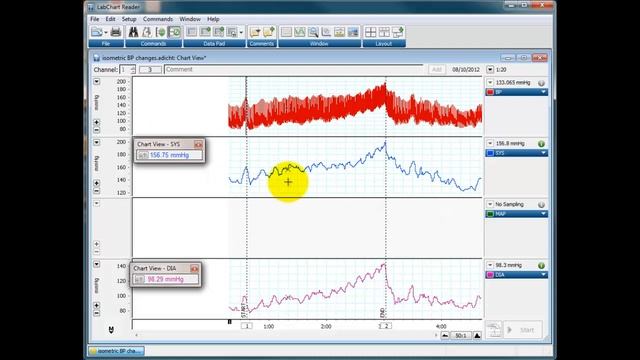
Task: Toggle the BP channel sampling indicator
Action: pos(541,83)
